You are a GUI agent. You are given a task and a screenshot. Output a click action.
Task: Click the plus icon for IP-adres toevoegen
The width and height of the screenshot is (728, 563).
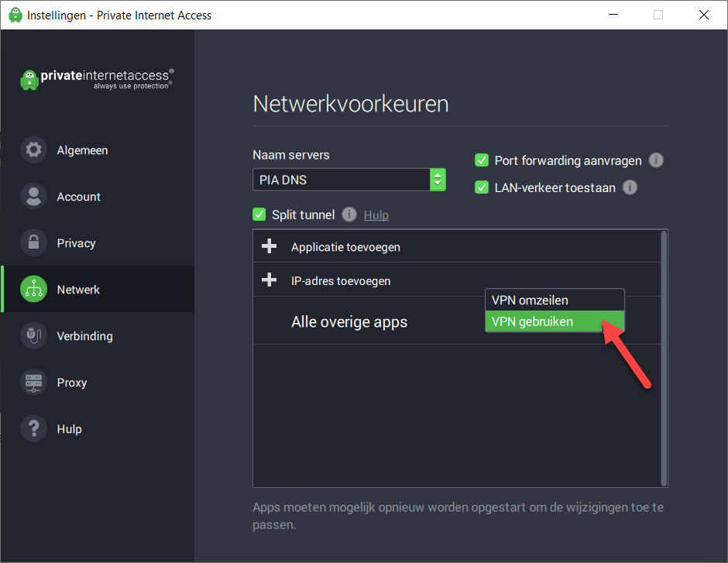[x=270, y=280]
